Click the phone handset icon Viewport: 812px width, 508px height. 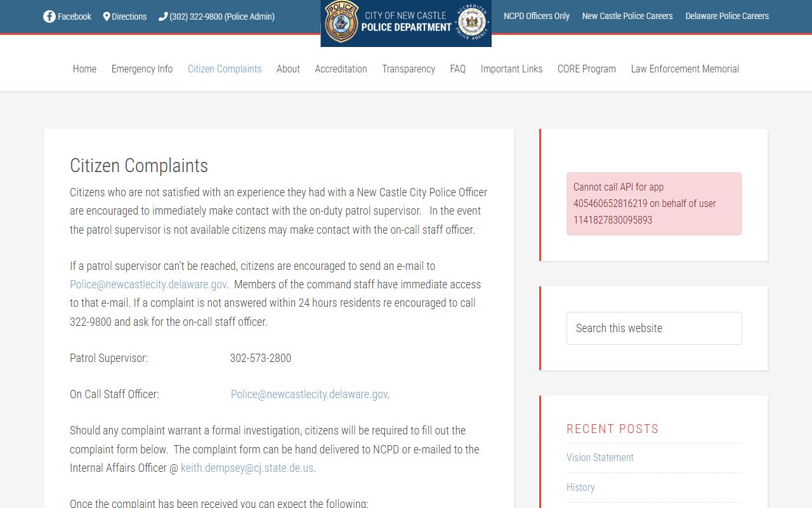point(163,17)
